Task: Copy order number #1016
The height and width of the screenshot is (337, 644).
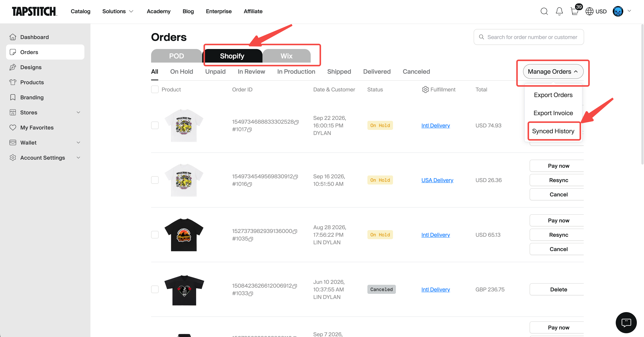Action: pyautogui.click(x=249, y=184)
